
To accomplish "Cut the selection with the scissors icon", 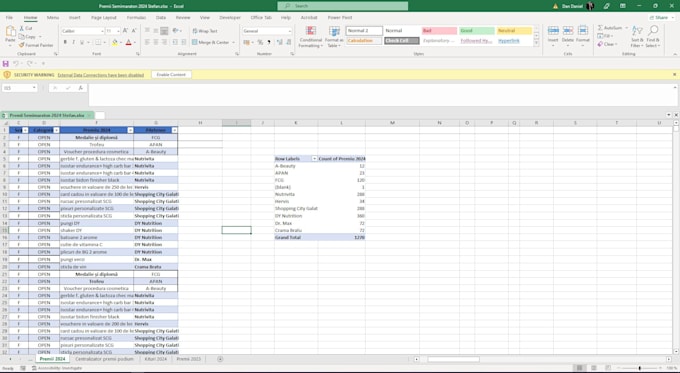I will point(22,28).
